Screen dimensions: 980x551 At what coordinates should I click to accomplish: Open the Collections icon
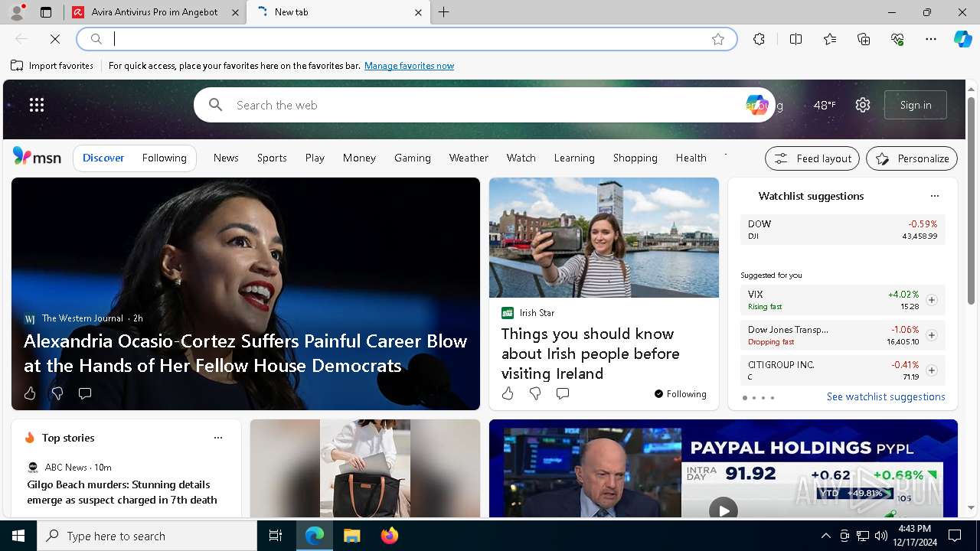pos(864,39)
